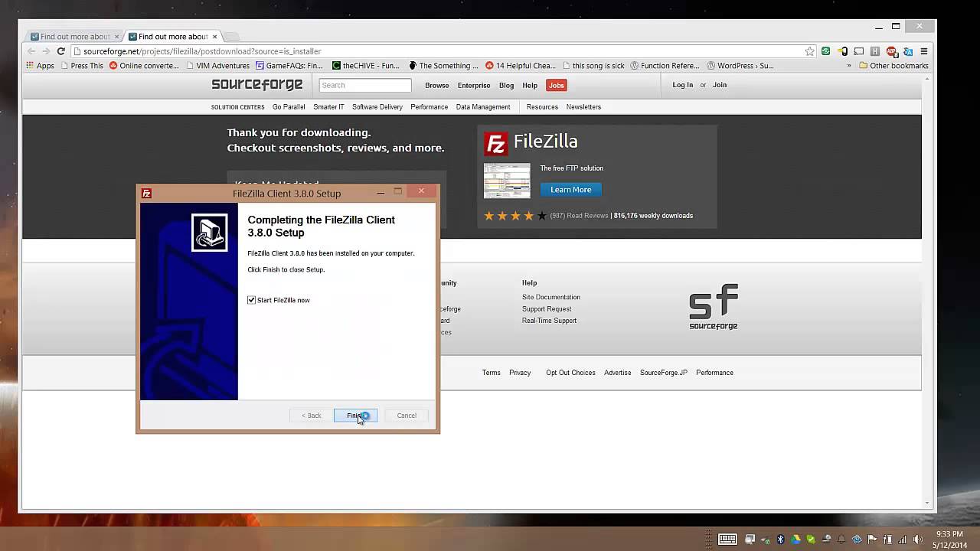Image resolution: width=980 pixels, height=551 pixels.
Task: Click the footer sf sourceforge logo
Action: tap(714, 307)
